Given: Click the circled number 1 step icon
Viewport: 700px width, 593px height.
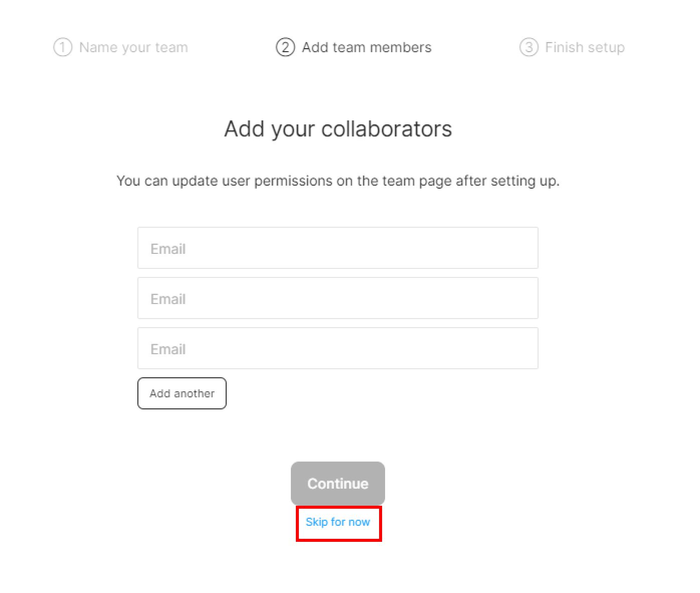Looking at the screenshot, I should [63, 47].
